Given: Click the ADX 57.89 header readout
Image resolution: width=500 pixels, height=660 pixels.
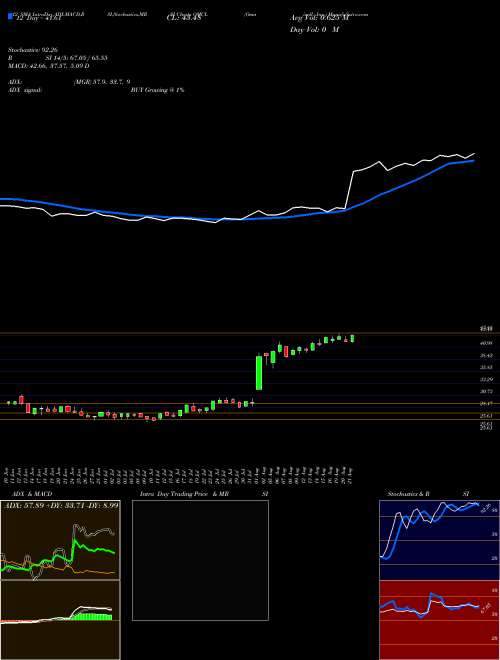Looking at the screenshot, I should coord(61,505).
